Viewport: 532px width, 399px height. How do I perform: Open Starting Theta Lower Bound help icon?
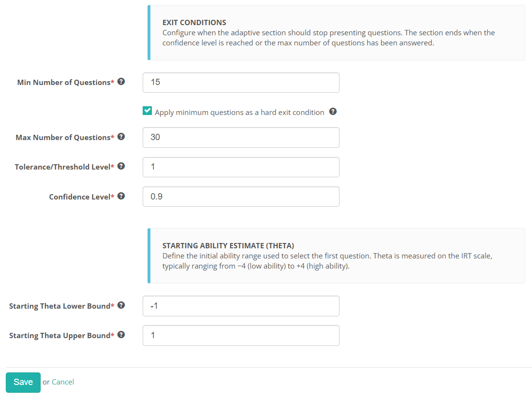click(121, 305)
